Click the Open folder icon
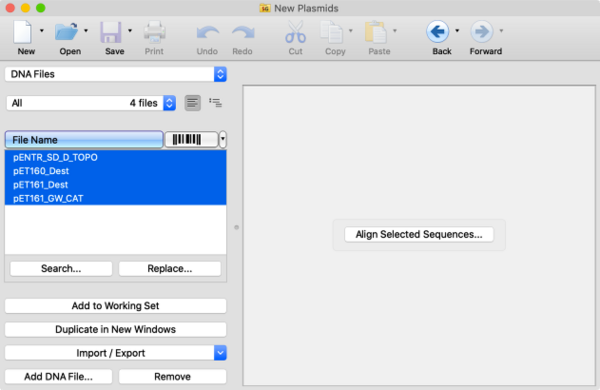The height and width of the screenshot is (390, 600). click(66, 32)
